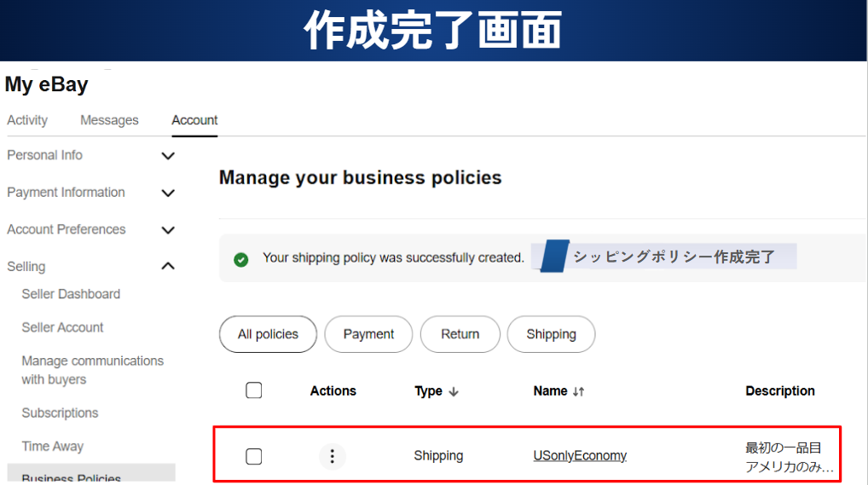Expand the Payment Information section
The height and width of the screenshot is (485, 868).
point(168,193)
